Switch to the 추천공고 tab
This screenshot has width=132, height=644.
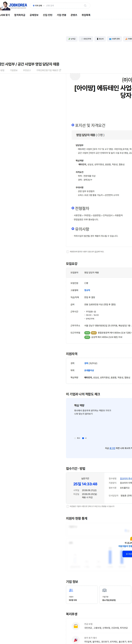[x=27, y=70]
